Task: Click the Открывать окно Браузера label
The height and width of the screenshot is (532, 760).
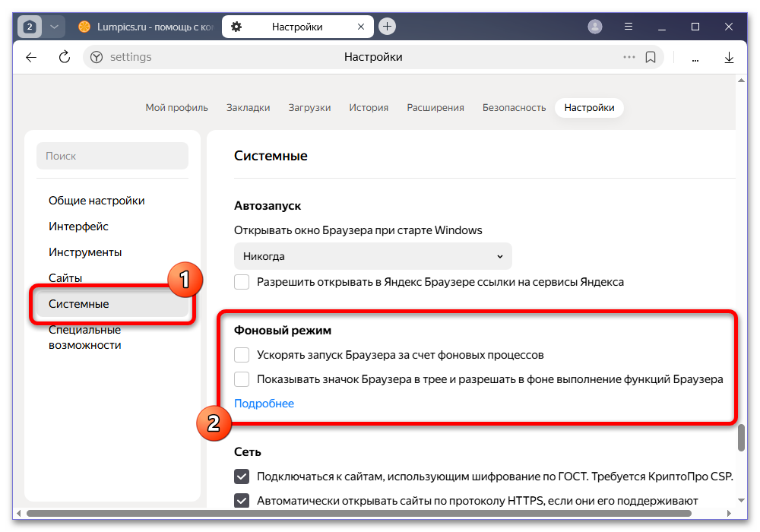Action: point(358,230)
